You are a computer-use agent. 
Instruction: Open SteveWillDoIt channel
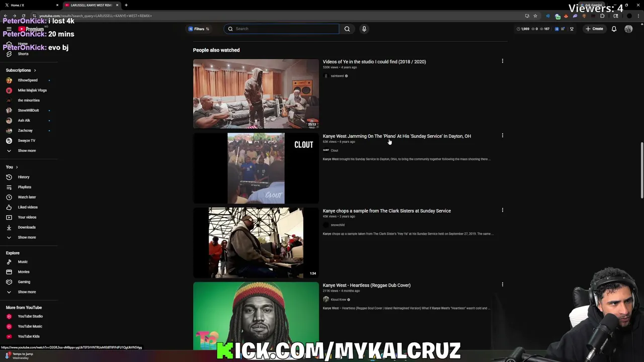[29, 111]
